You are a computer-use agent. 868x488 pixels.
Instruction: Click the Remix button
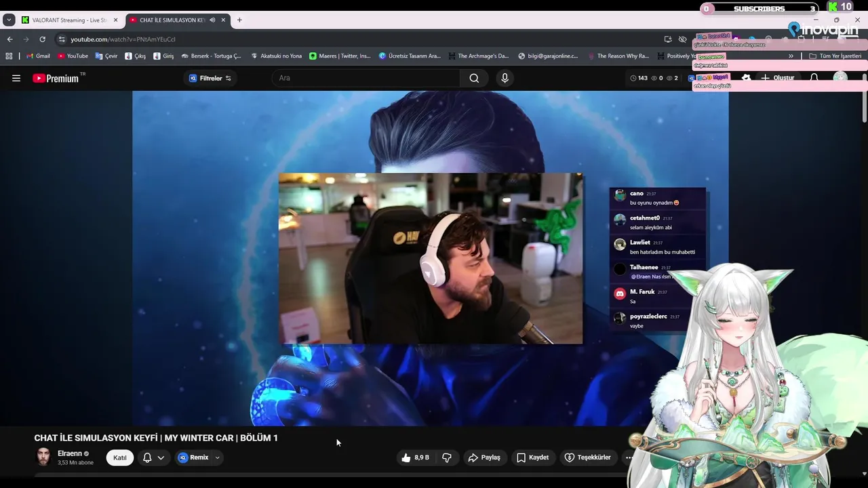click(193, 457)
